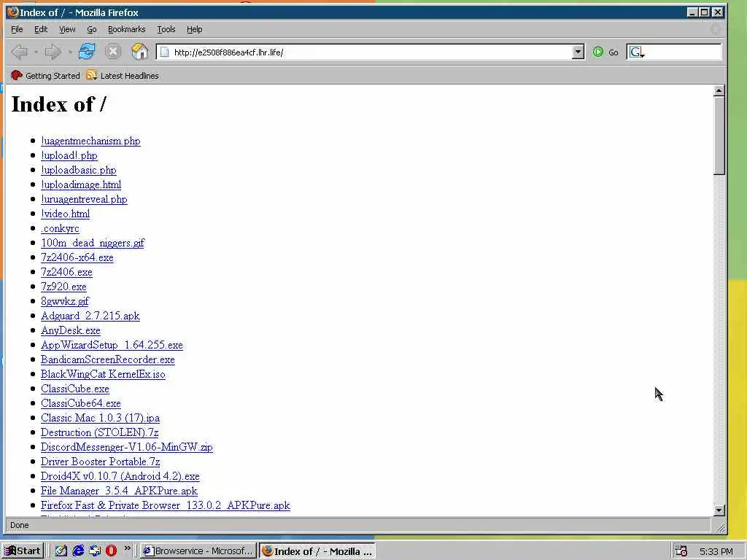The image size is (747, 560).
Task: Click the Back arrow button
Action: (19, 52)
